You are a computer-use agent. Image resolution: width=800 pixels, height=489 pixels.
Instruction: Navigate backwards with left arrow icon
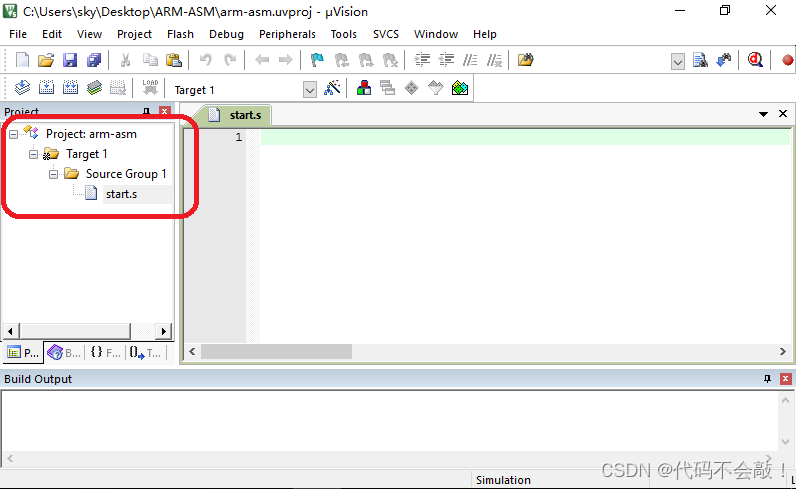(x=262, y=60)
